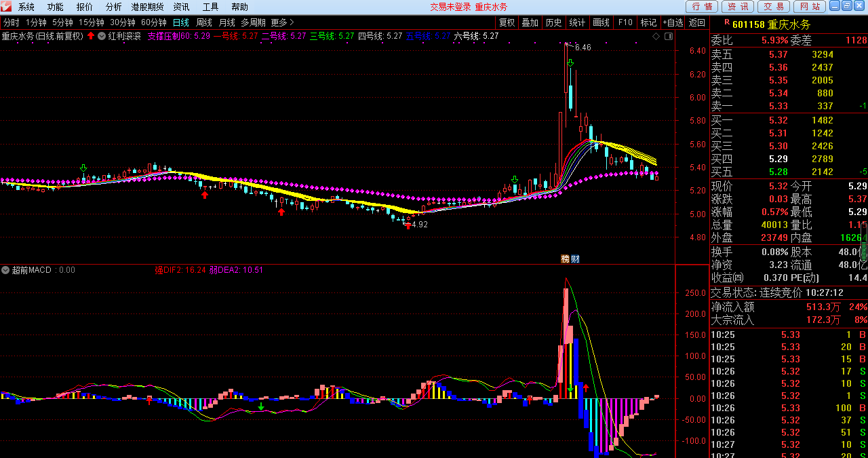The image size is (868, 458).
Task: Toggle the side panel icon above the chart
Action: [x=668, y=36]
